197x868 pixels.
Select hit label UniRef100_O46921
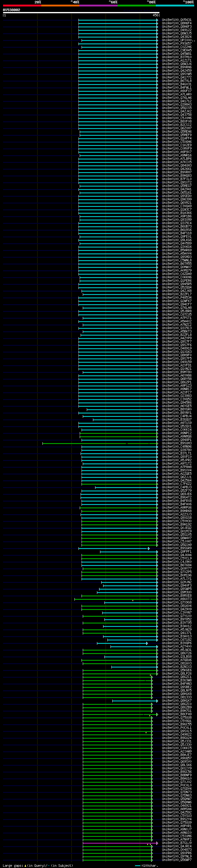coord(176,806)
